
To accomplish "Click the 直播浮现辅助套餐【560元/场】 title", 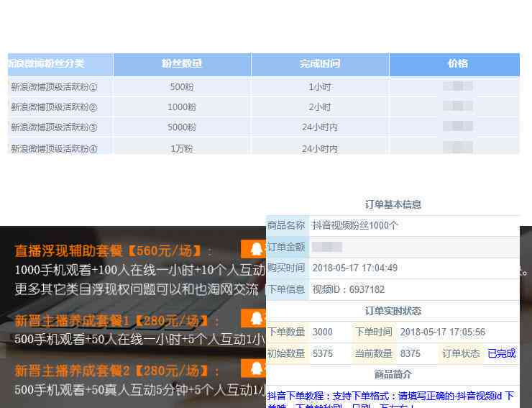I will pos(109,251).
